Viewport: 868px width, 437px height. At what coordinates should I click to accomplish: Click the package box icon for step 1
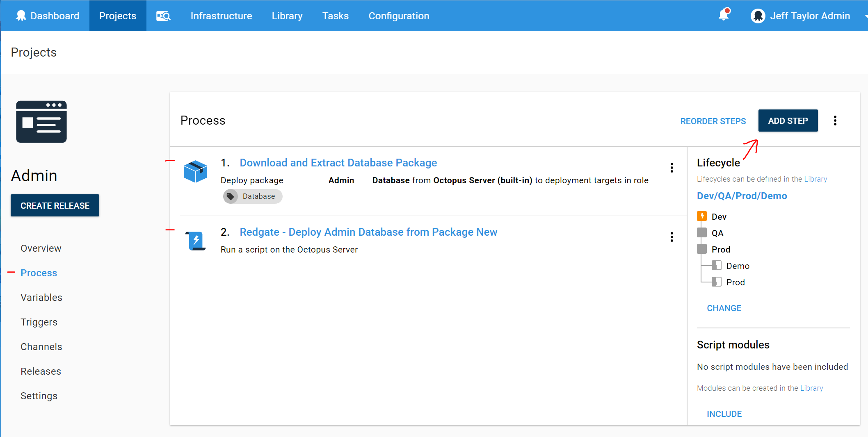point(195,171)
